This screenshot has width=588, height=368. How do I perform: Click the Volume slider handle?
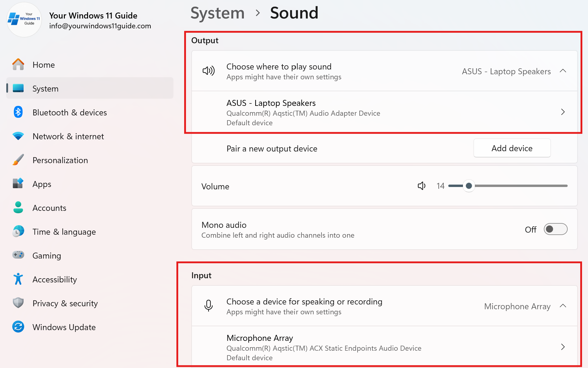point(469,186)
